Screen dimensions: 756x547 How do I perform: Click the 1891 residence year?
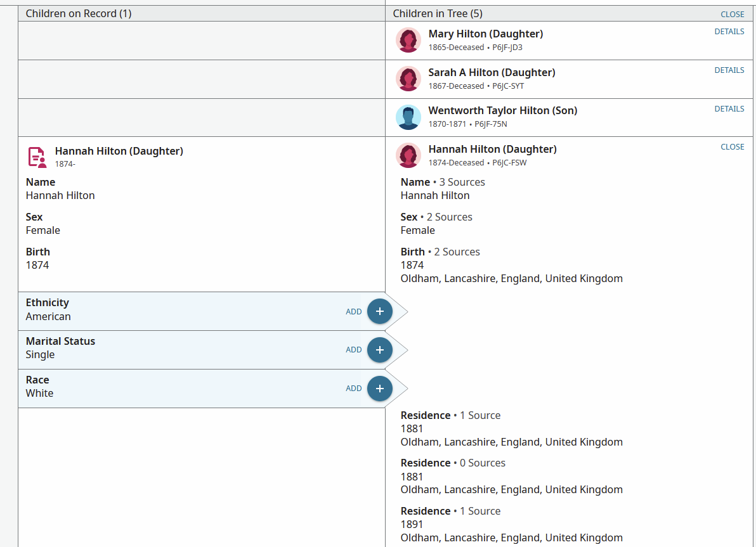[x=412, y=524]
